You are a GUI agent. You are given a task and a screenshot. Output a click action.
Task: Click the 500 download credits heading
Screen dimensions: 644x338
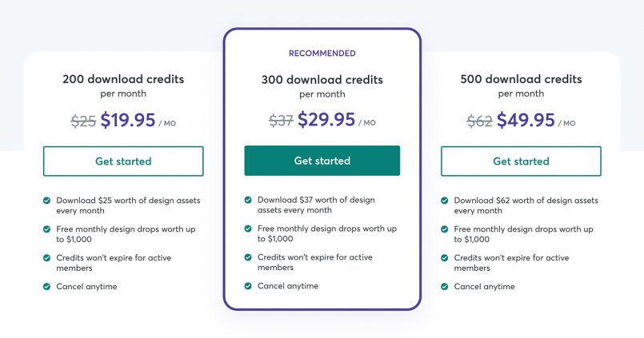coord(521,79)
